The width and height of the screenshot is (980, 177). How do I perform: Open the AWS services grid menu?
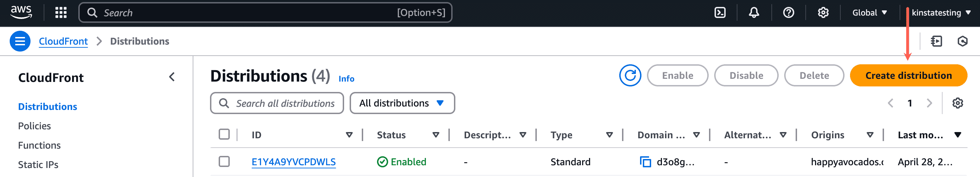61,12
